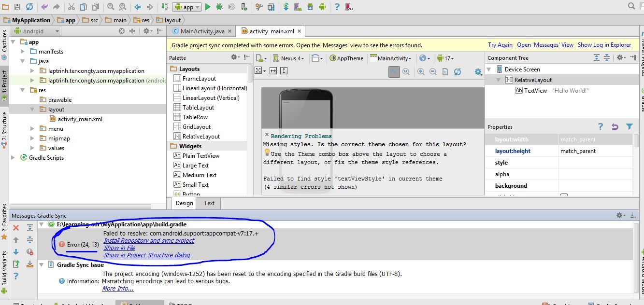Toggle expert properties filter in Properties

coord(629,126)
